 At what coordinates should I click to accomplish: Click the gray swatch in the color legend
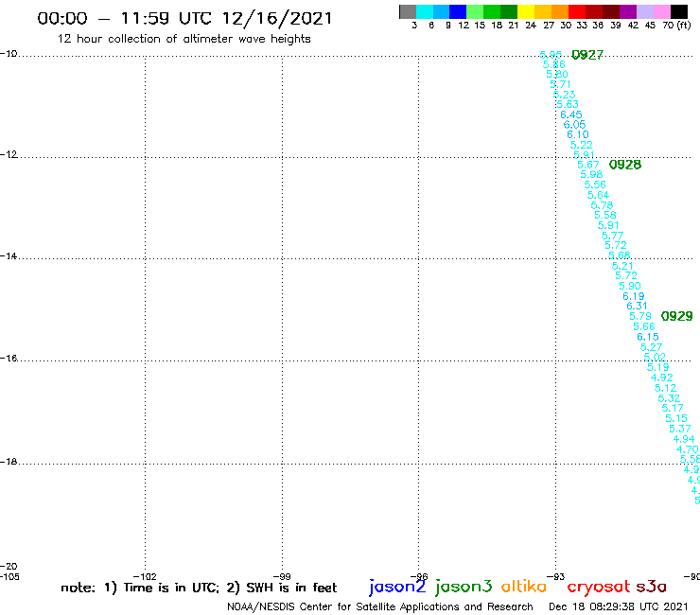point(408,11)
